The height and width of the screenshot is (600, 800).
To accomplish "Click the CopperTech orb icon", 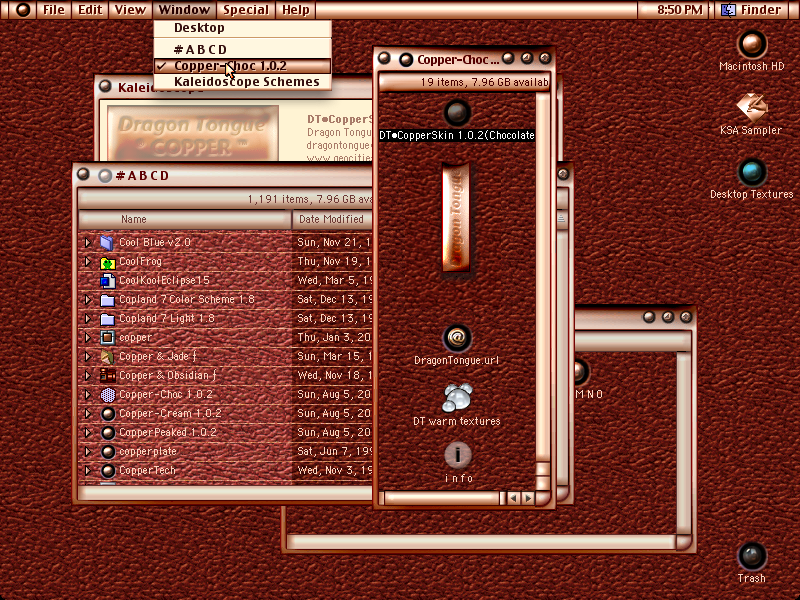I will (x=107, y=471).
